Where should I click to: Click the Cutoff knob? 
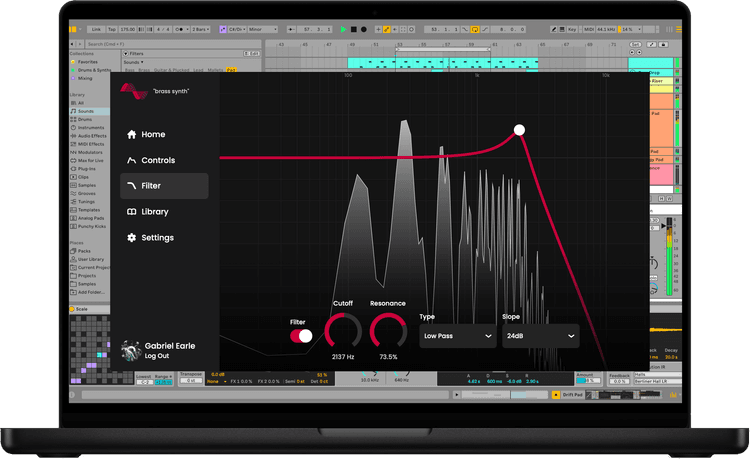pos(343,331)
